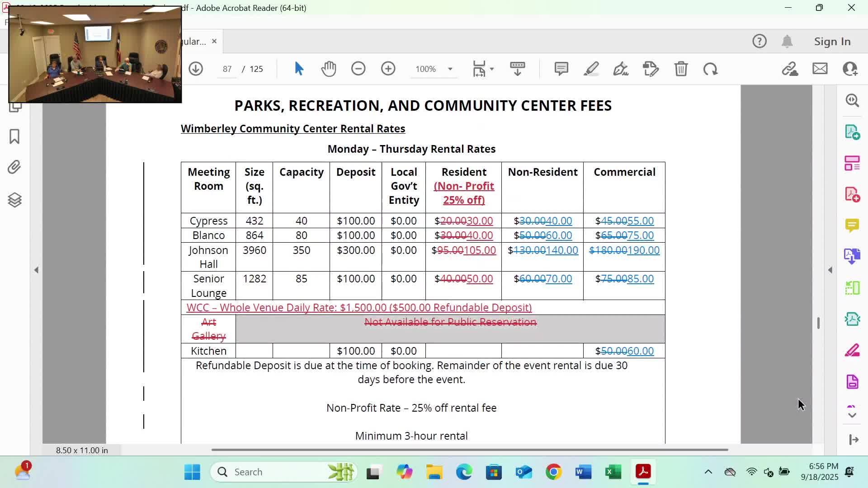Click the notifications bell icon
The width and height of the screenshot is (868, 488).
click(x=787, y=42)
